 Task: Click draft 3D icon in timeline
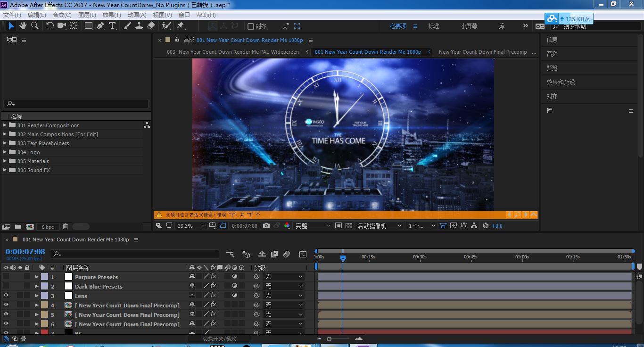pyautogui.click(x=246, y=254)
